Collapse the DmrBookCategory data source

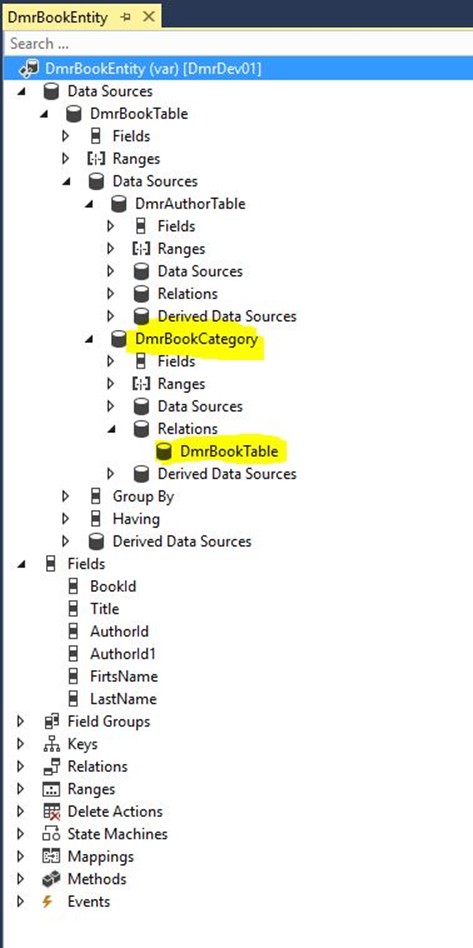click(89, 340)
